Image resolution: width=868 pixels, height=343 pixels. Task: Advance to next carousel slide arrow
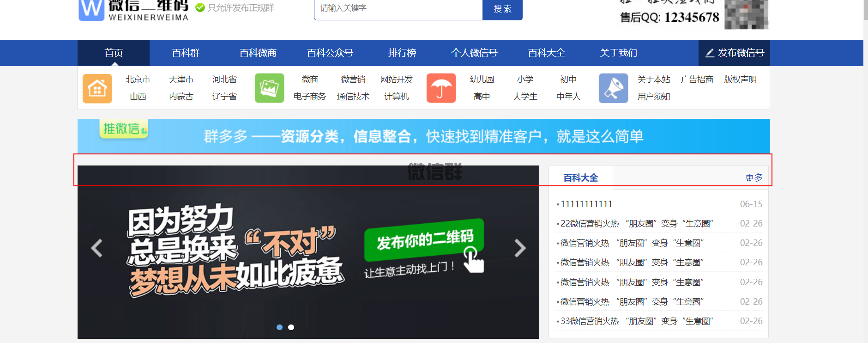click(x=520, y=248)
